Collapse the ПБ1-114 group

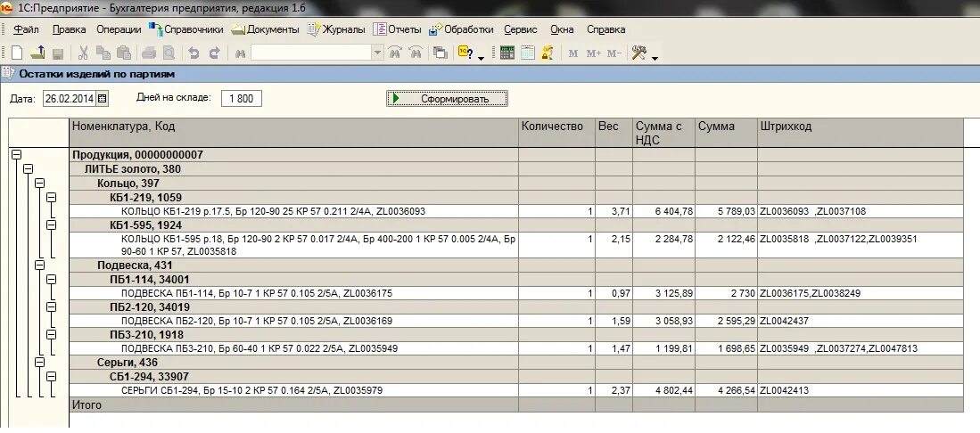[51, 279]
